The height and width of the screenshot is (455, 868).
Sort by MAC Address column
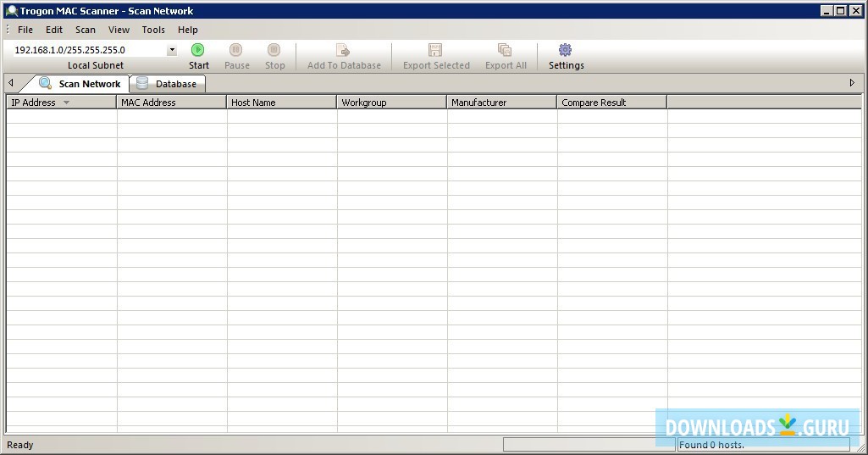(x=171, y=102)
